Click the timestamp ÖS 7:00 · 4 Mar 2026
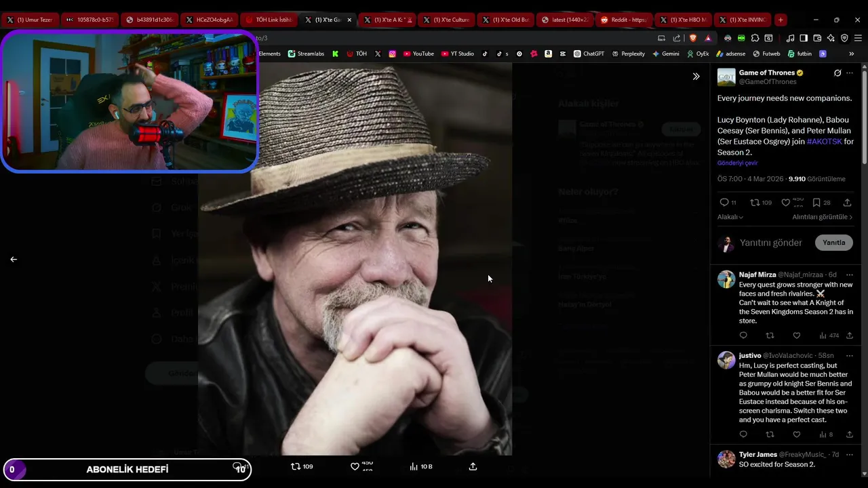This screenshot has height=488, width=868. (x=750, y=179)
